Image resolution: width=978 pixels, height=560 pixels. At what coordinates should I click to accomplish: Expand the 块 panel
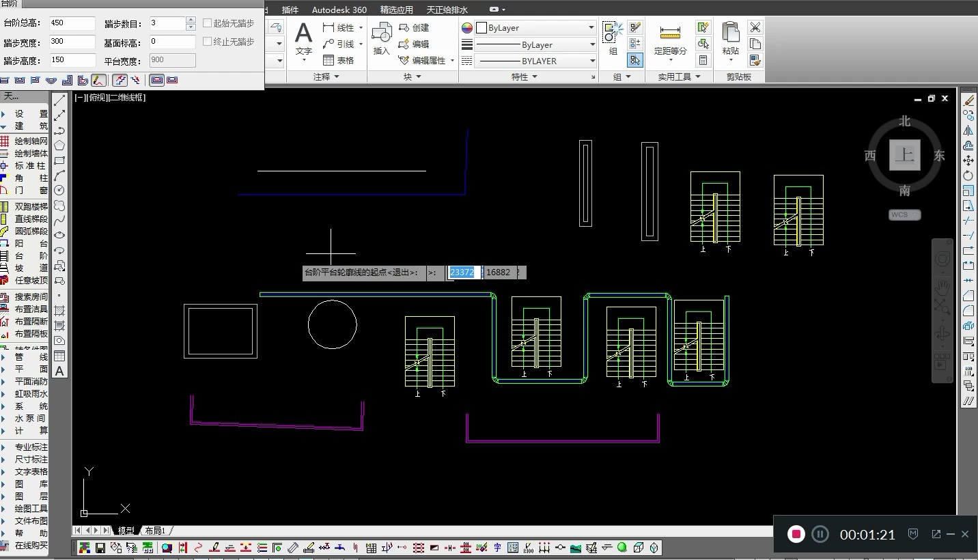tap(412, 76)
